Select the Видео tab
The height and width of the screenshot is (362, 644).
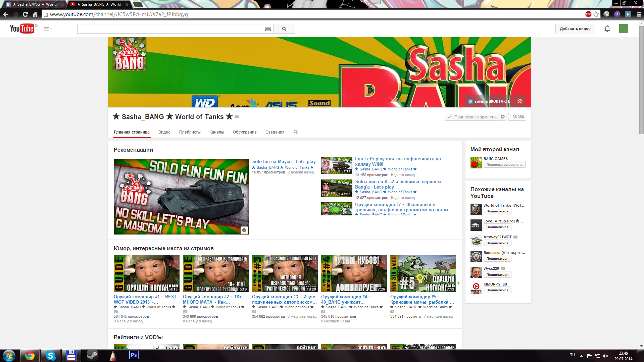(164, 132)
